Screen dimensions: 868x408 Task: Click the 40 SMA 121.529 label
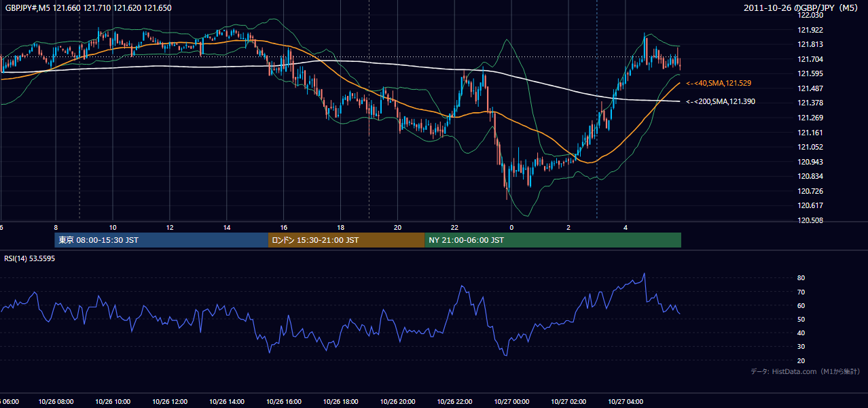[x=719, y=83]
